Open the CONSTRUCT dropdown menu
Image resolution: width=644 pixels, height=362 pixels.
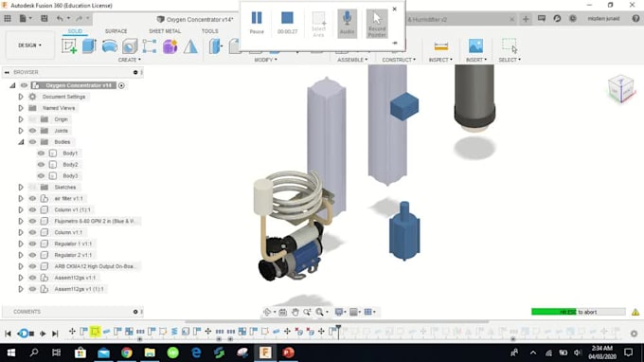[399, 60]
